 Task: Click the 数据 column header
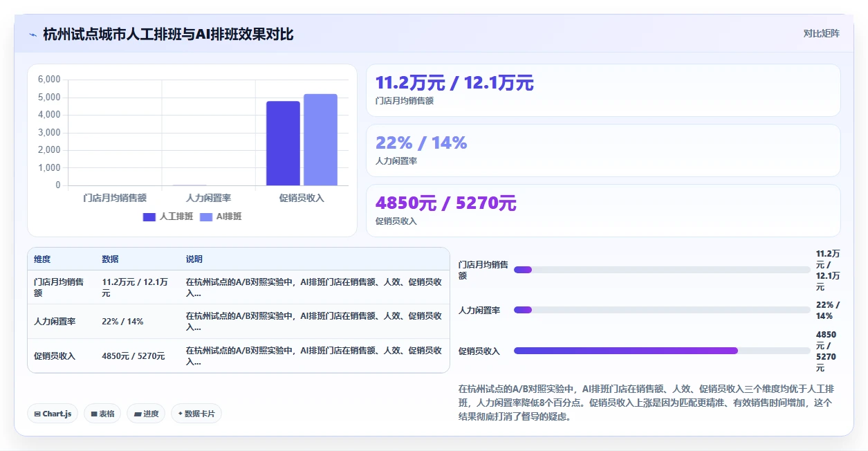point(110,259)
